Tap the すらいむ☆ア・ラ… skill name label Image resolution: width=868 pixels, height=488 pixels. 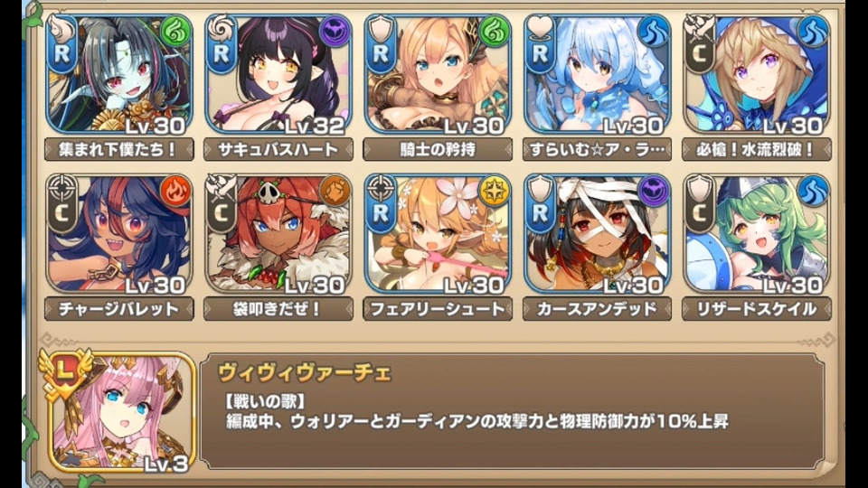[598, 150]
